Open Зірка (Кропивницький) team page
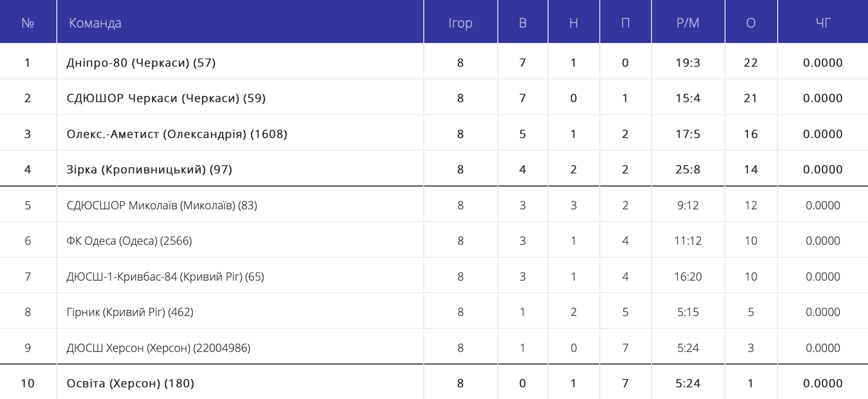Viewport: 868px width, 399px height. click(149, 169)
